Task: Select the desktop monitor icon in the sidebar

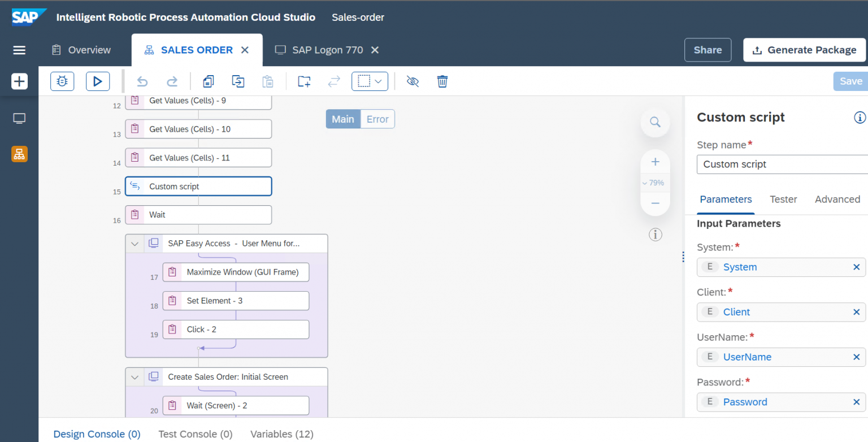Action: tap(19, 118)
